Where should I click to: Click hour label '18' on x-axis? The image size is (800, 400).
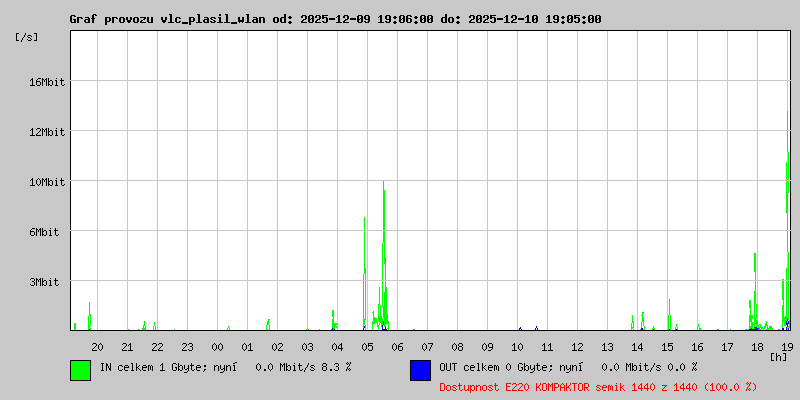pos(757,347)
